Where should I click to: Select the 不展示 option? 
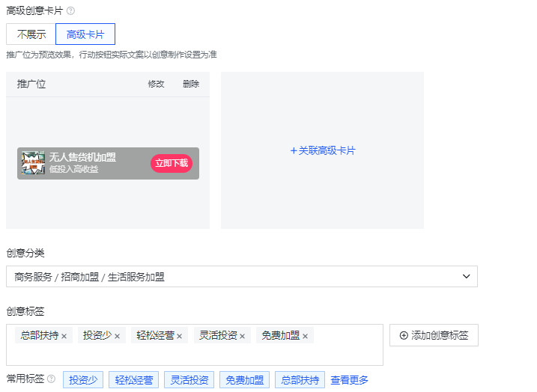[x=31, y=34]
